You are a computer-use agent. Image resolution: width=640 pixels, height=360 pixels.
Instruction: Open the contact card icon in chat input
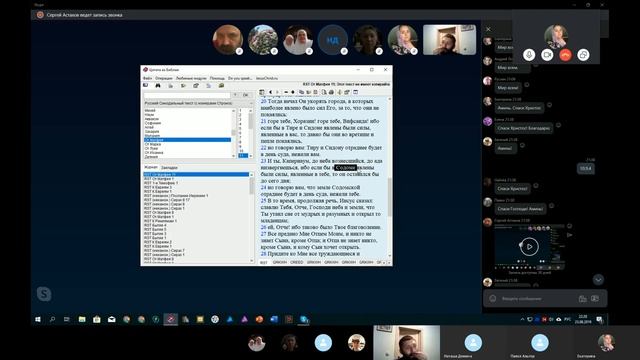pyautogui.click(x=595, y=299)
